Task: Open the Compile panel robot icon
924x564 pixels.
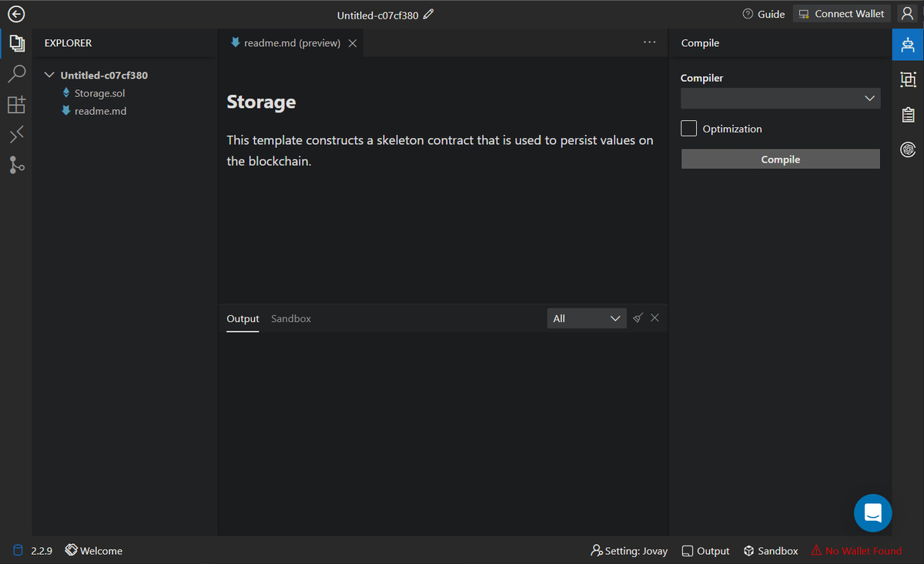Action: 908,45
